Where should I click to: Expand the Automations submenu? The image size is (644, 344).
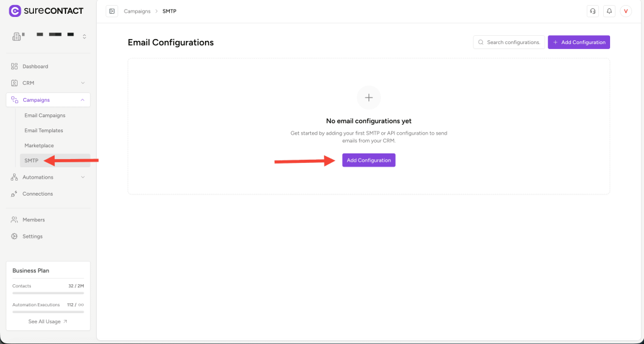click(x=82, y=177)
